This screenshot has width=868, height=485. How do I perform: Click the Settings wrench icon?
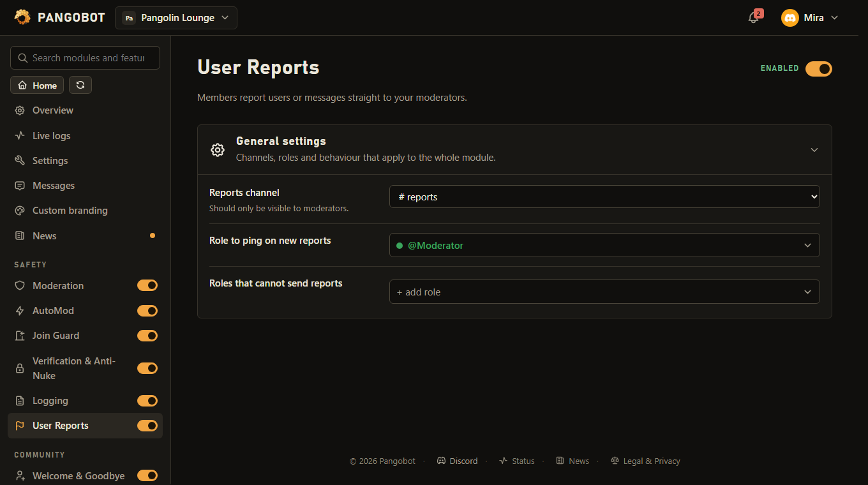20,160
